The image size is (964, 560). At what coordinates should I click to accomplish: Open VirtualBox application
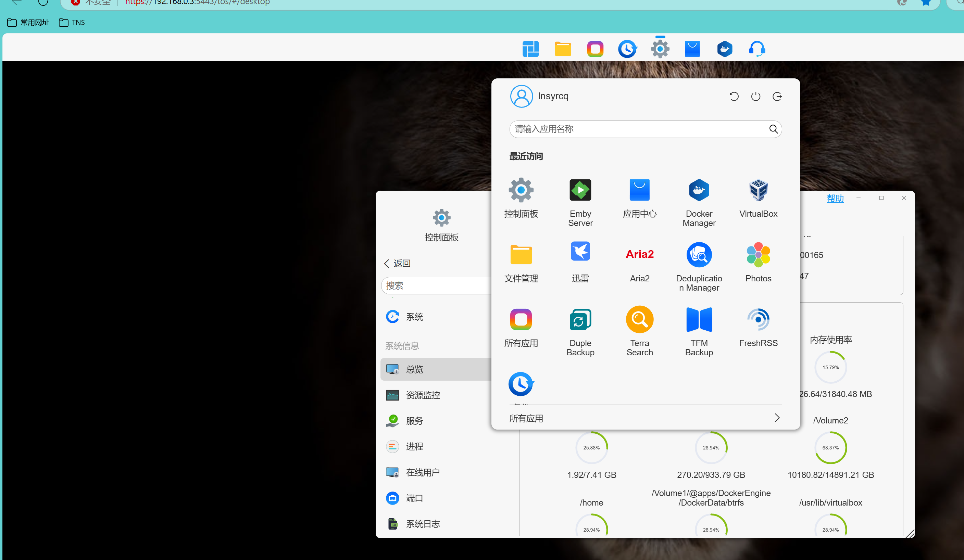point(758,190)
